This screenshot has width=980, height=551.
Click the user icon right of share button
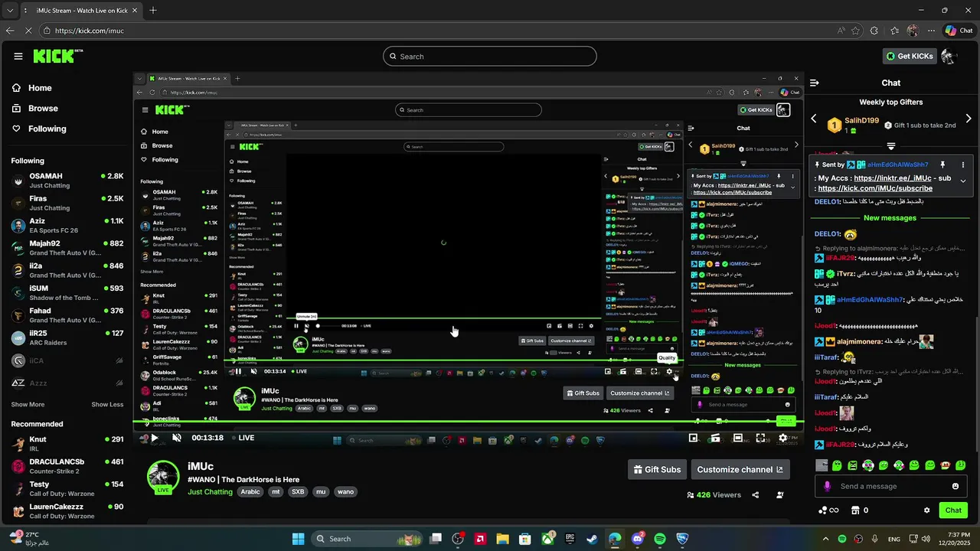(x=780, y=495)
